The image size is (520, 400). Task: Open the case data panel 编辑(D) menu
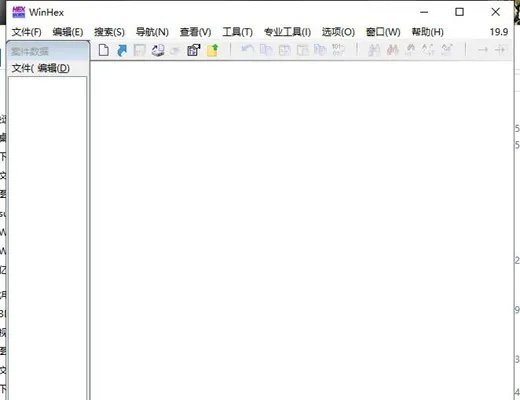(x=54, y=68)
